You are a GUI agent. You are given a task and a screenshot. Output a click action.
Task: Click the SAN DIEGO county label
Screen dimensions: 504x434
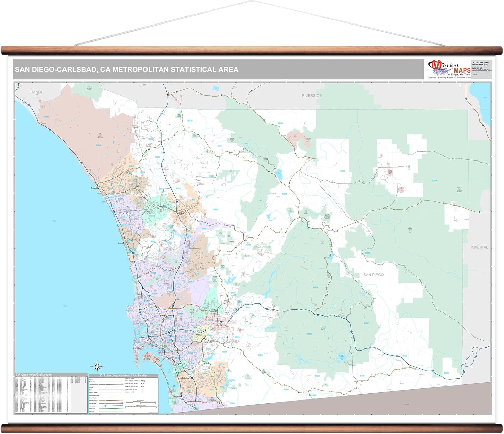tap(373, 275)
